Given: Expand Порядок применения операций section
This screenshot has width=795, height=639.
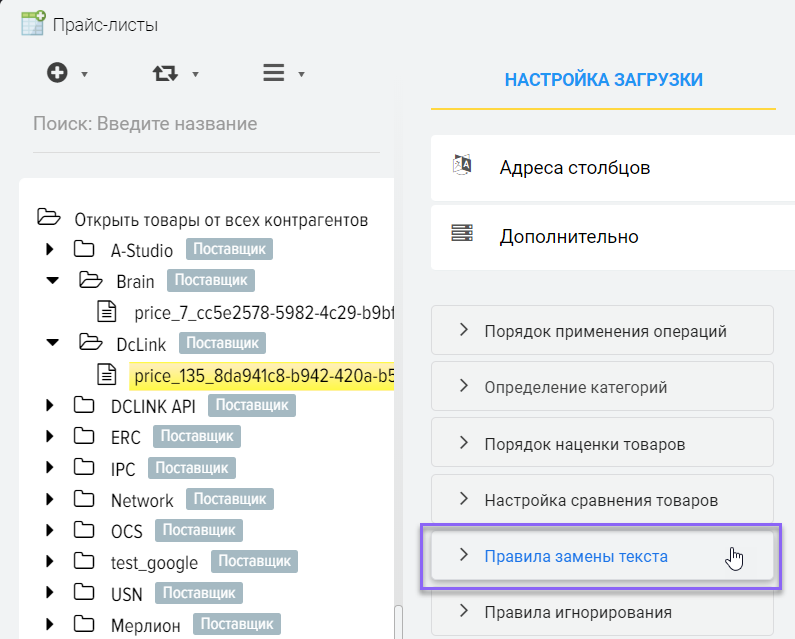Looking at the screenshot, I should [x=603, y=330].
